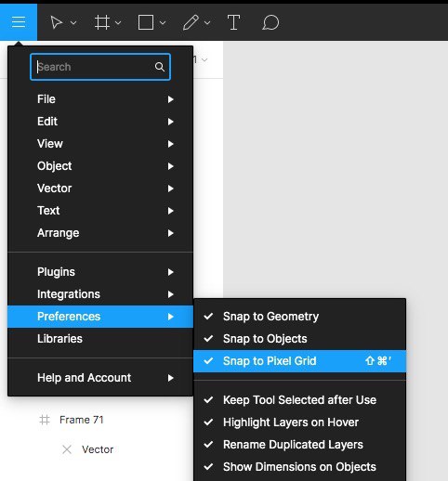Close the hamburger main menu button
The image size is (448, 481).
click(x=19, y=22)
